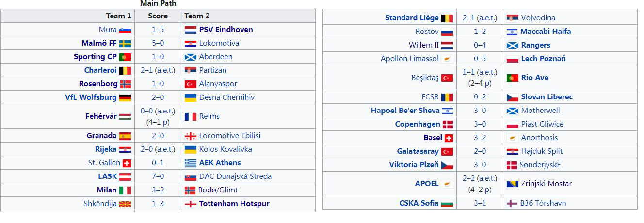
Task: Click the Fehérvár team link
Action: [101, 116]
